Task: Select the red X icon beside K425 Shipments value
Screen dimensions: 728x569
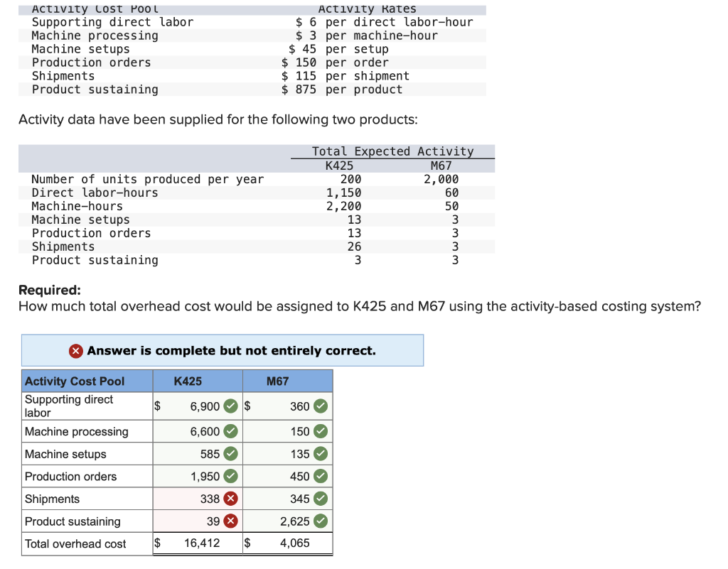Action: click(230, 499)
